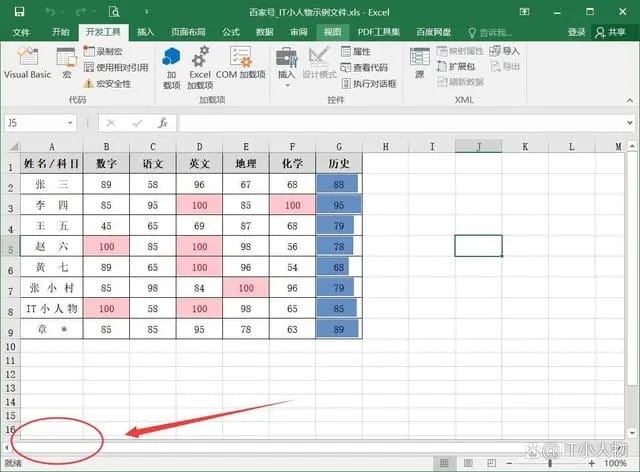
Task: Select column G header
Action: (339, 146)
